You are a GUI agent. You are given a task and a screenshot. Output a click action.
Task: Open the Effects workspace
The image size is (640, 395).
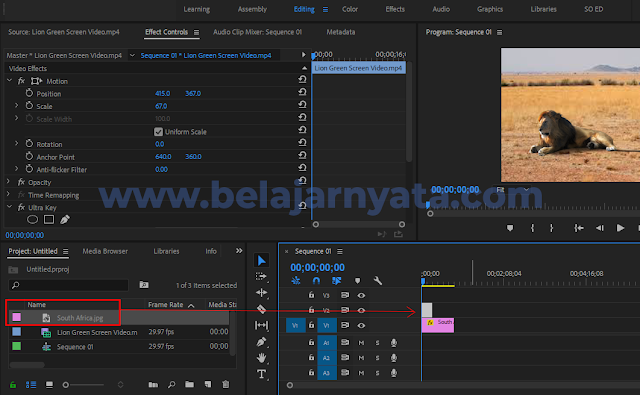[x=395, y=9]
